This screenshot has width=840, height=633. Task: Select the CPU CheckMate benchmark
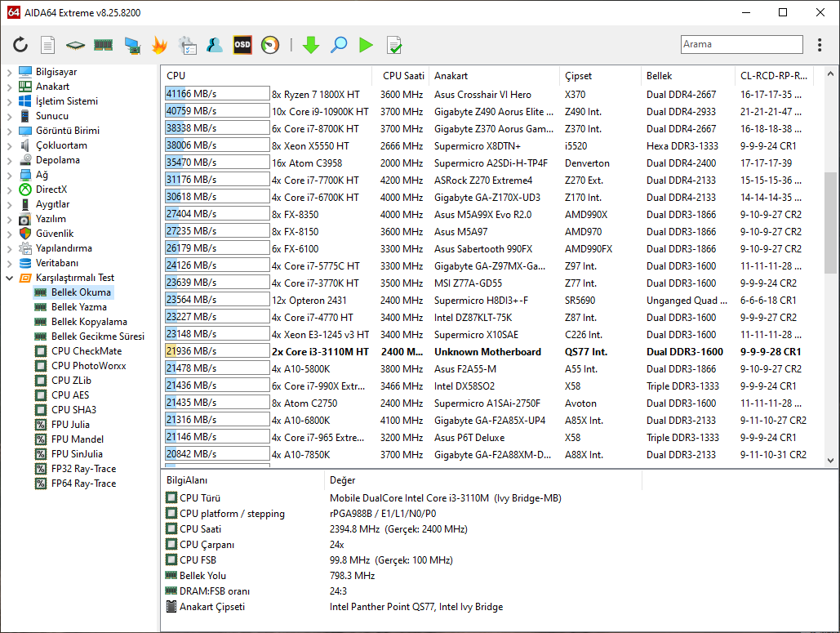87,351
